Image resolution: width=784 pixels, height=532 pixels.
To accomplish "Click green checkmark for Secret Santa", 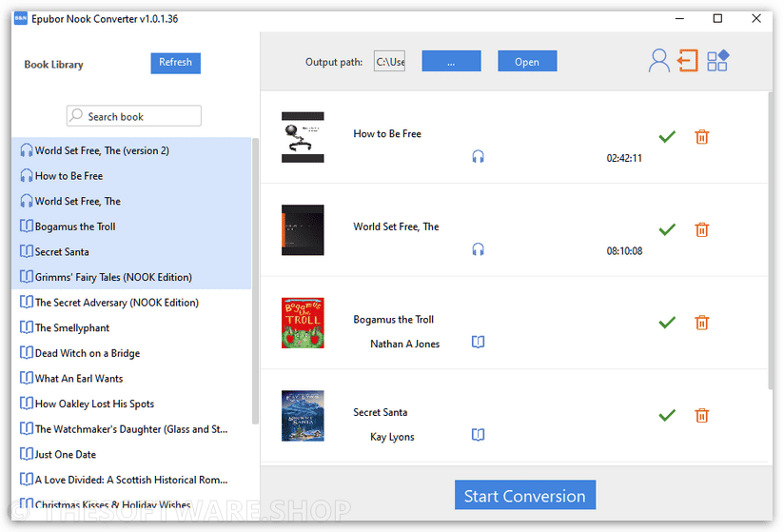I will tap(667, 416).
